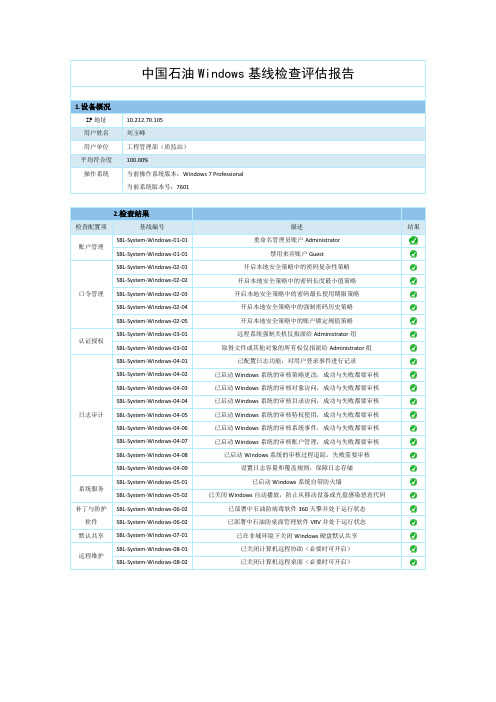
Task: Click the 默认共享 category cell
Action: 91,536
